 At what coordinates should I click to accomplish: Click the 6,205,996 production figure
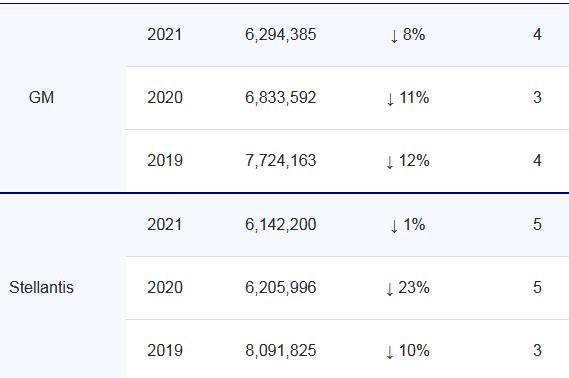tap(281, 287)
